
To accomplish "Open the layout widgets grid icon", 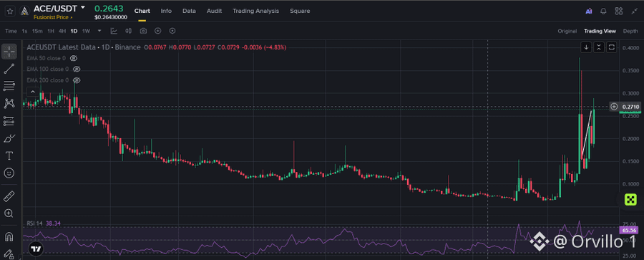I will [618, 11].
